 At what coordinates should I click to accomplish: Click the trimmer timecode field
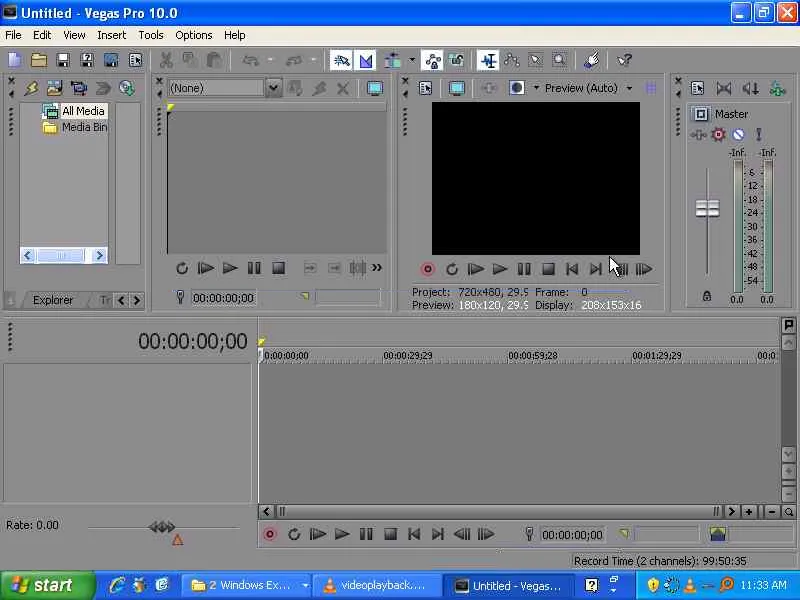tap(223, 298)
